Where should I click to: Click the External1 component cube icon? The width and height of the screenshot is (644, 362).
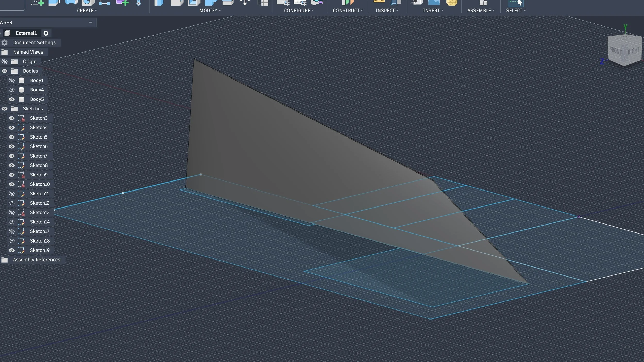(7, 33)
